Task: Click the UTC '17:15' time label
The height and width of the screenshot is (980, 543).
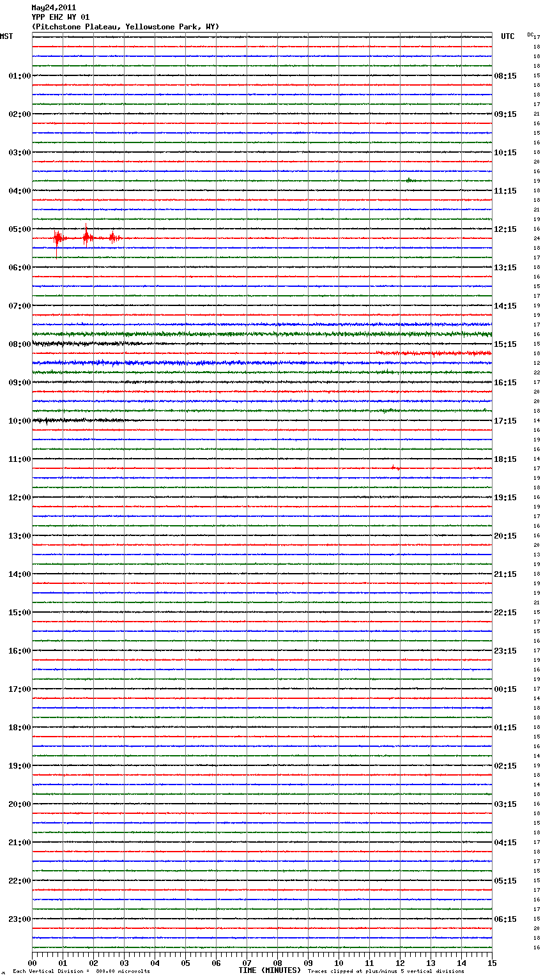Action: click(x=505, y=421)
